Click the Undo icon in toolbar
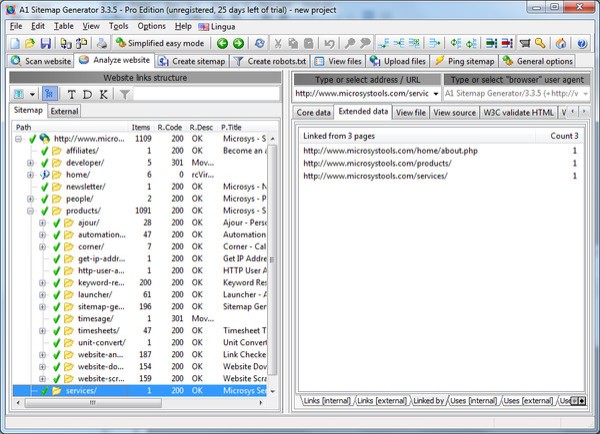The height and width of the screenshot is (434, 600). [331, 43]
